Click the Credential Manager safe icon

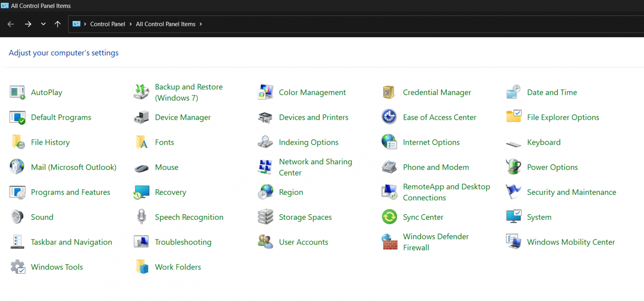pos(389,92)
